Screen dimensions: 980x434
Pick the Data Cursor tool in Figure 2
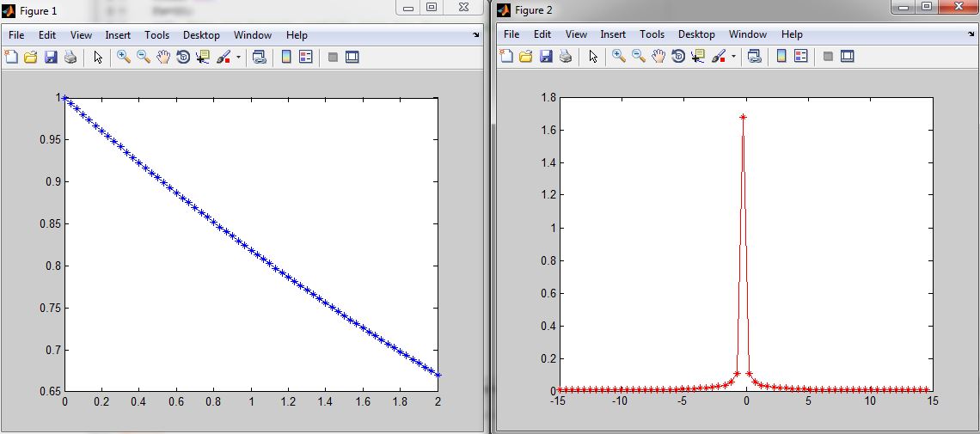698,57
